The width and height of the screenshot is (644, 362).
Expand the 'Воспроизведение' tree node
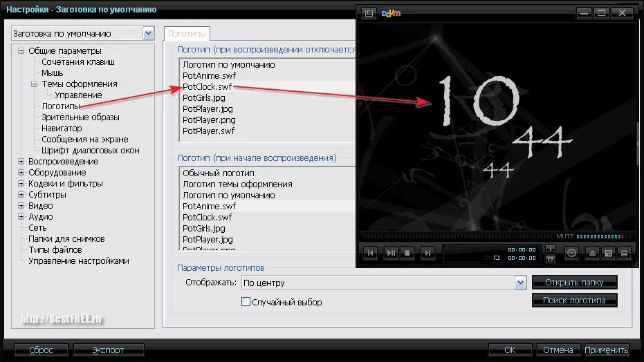click(x=21, y=162)
